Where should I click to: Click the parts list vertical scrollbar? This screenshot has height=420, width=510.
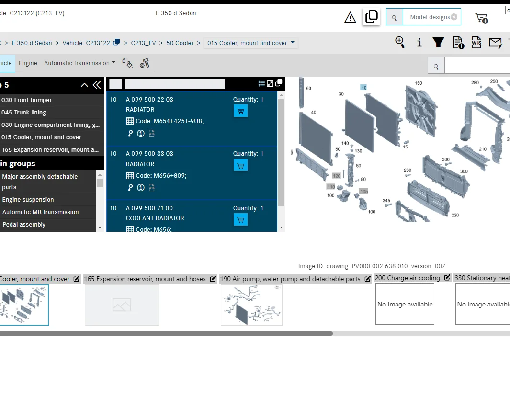point(282,152)
